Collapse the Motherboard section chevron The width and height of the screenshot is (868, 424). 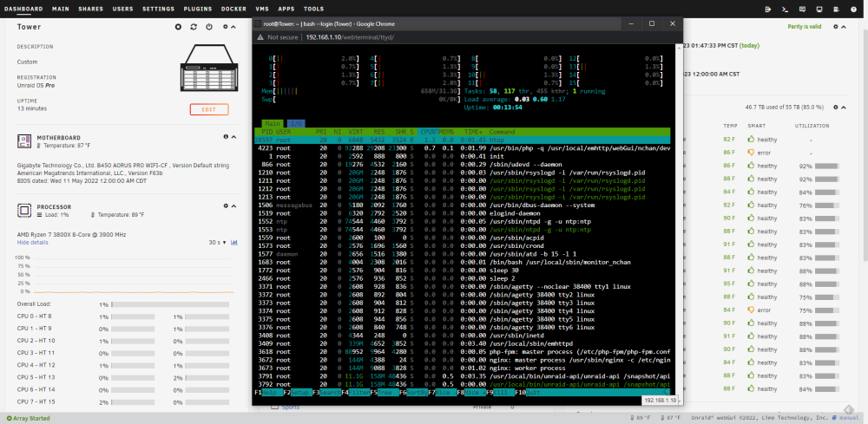point(233,136)
